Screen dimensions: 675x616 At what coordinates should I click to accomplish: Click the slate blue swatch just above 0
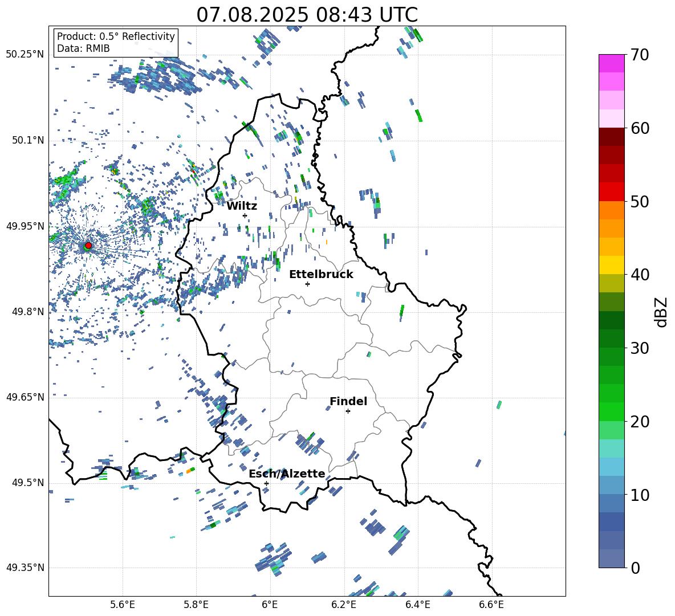[611, 558]
